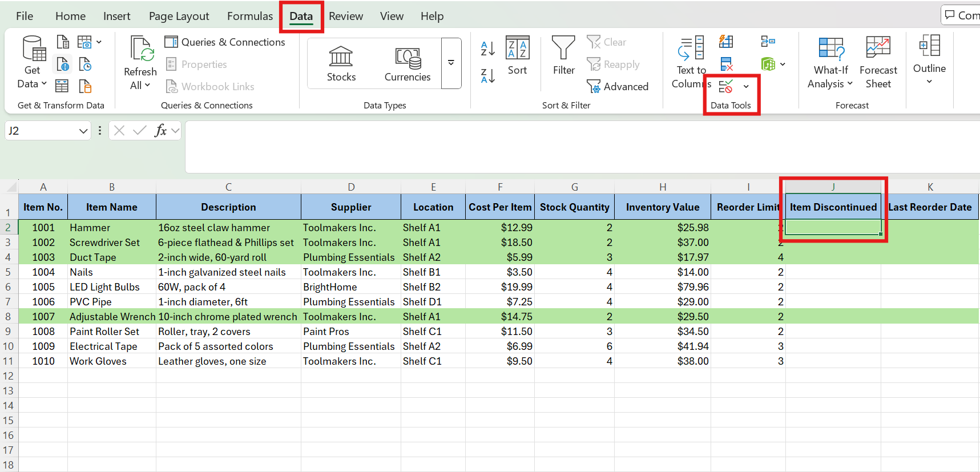
Task: Click the From Web data icon
Action: 63,64
